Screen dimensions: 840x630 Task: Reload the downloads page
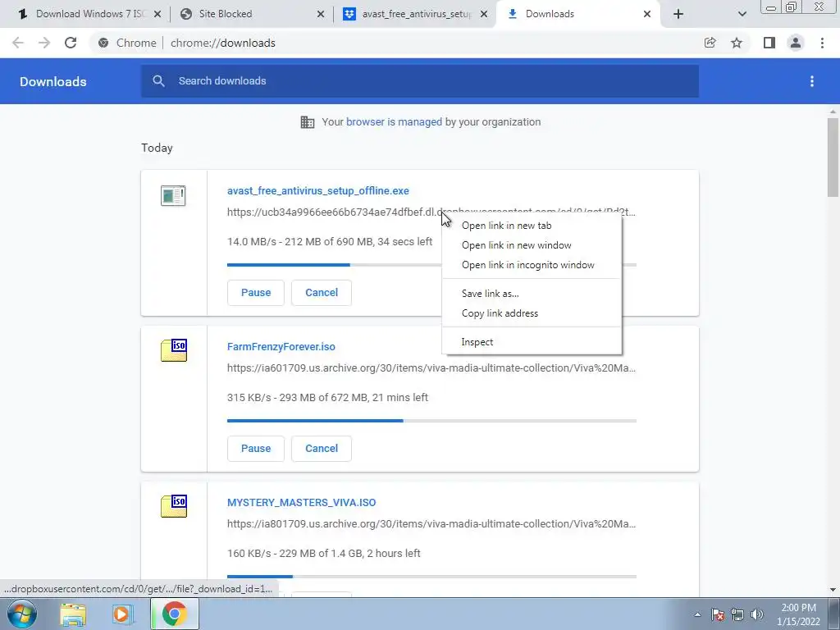(71, 43)
